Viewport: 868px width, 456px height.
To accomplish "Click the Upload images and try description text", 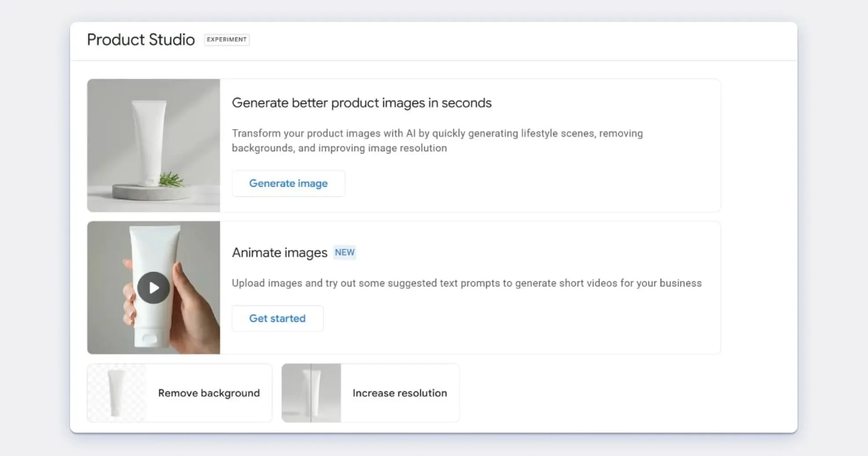I will click(x=467, y=283).
